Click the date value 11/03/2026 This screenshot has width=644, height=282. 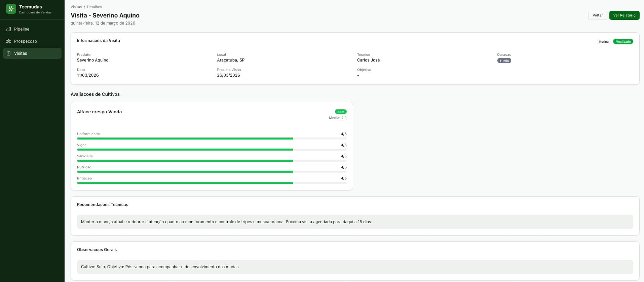(x=88, y=75)
